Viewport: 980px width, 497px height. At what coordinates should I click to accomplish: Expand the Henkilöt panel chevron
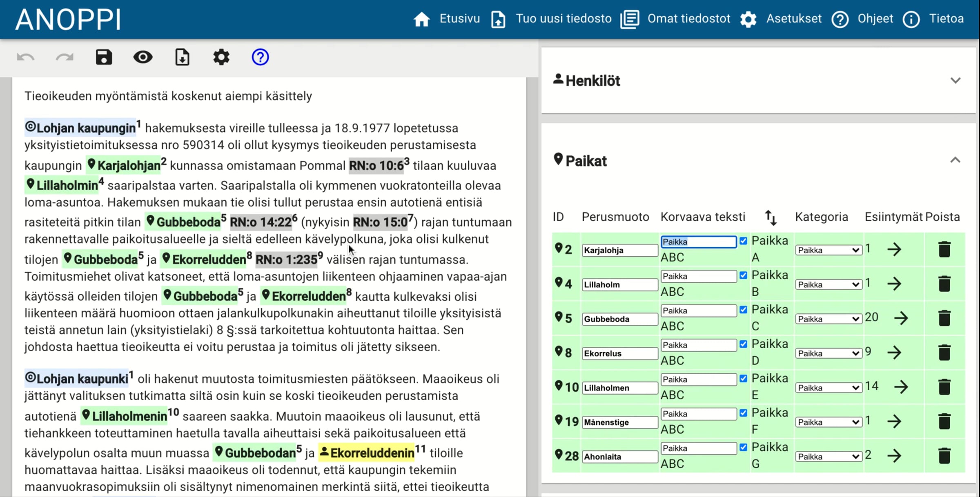coord(955,80)
